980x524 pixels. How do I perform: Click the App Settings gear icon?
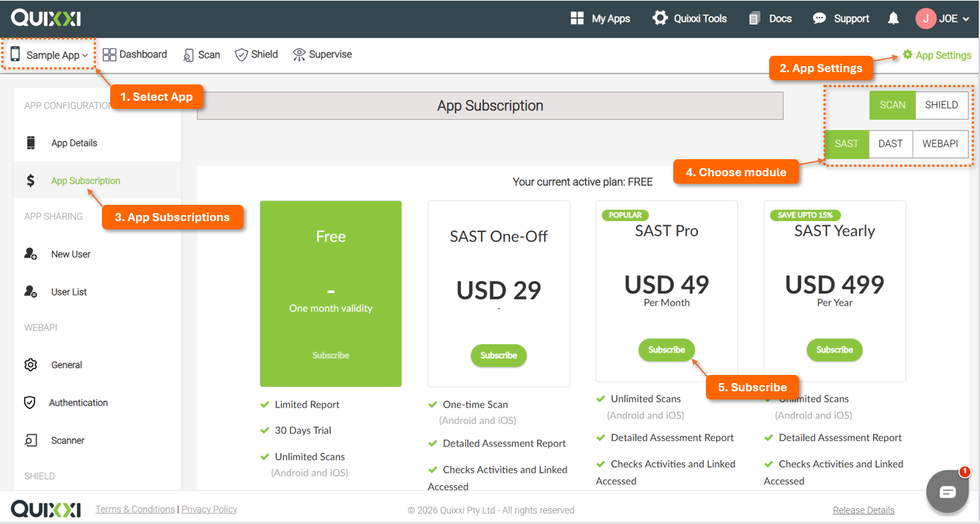[x=907, y=54]
